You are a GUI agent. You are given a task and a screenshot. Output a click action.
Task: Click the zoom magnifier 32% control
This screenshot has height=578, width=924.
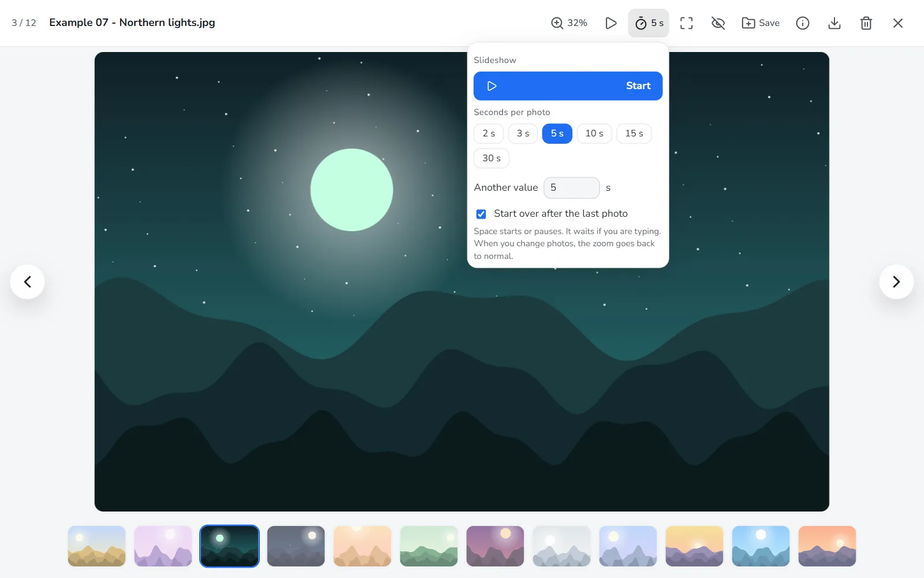tap(569, 23)
